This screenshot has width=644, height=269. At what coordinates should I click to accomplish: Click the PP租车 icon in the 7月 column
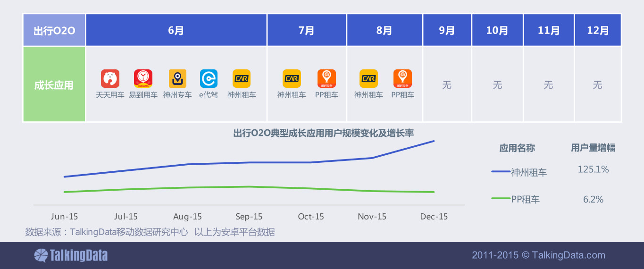point(326,78)
